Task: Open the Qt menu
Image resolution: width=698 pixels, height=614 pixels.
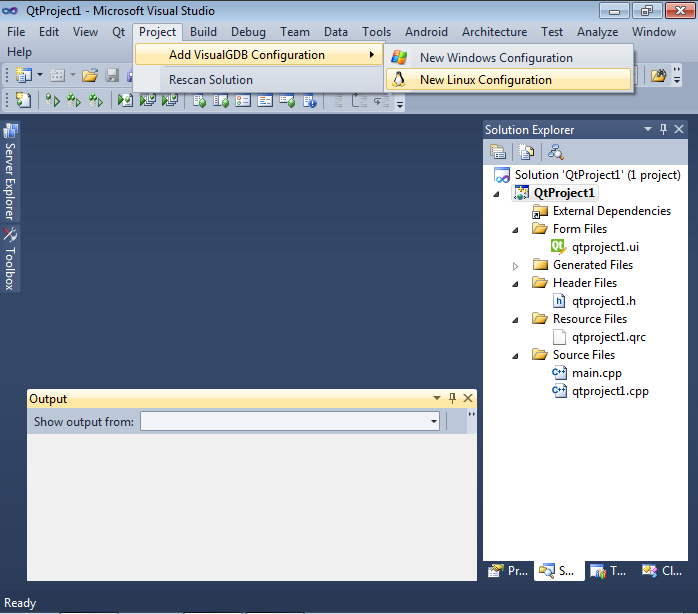Action: pyautogui.click(x=118, y=32)
